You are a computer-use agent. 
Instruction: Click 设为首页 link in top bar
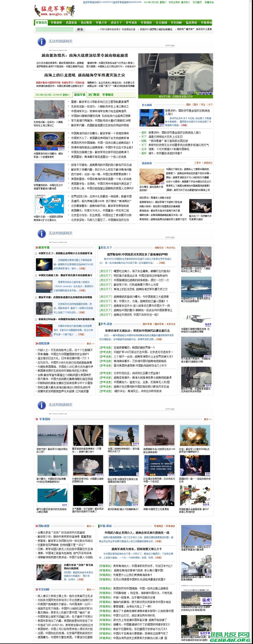click(x=197, y=2)
